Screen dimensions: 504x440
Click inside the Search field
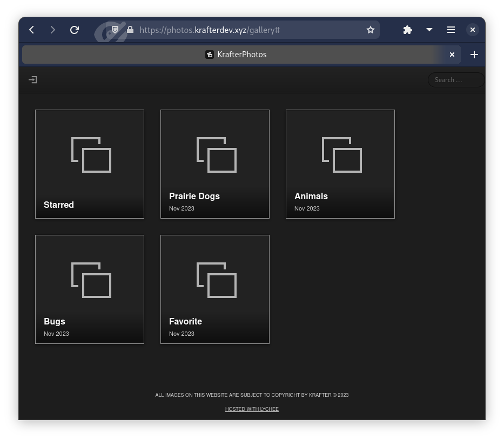(456, 79)
